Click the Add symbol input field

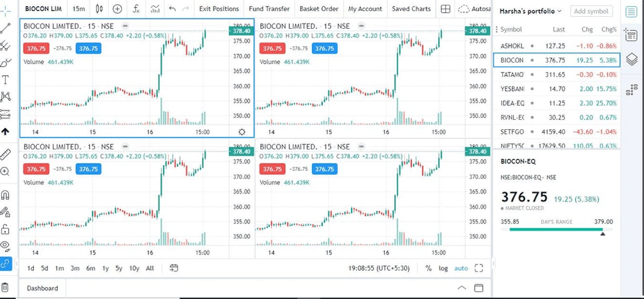pos(591,11)
